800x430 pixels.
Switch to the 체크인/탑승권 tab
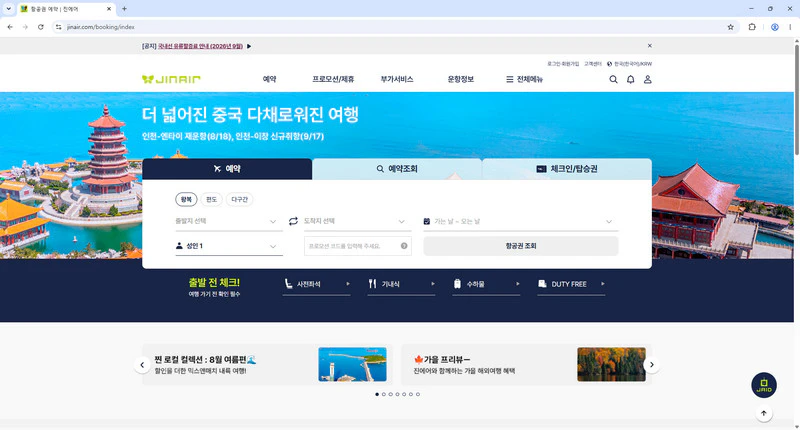click(567, 169)
